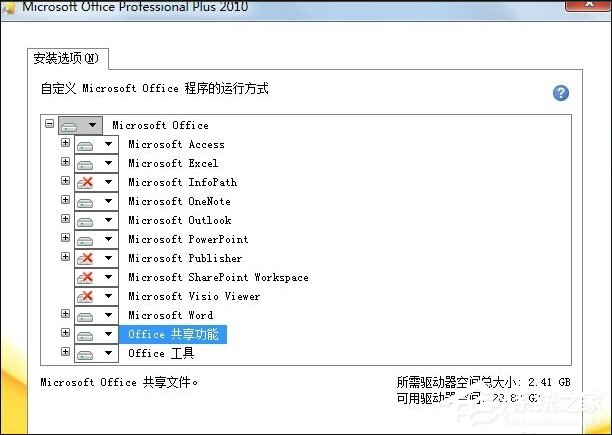612x435 pixels.
Task: Open install option dropdown for Microsoft Outlook
Action: [96, 220]
